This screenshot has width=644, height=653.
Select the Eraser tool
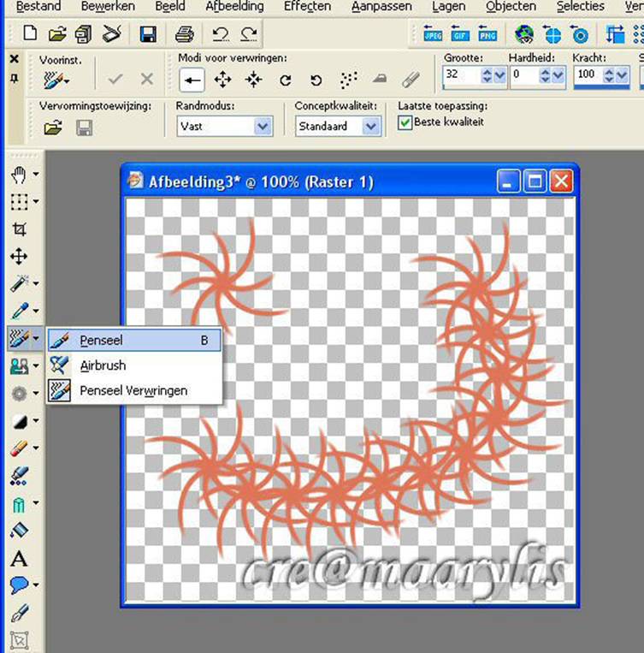[x=19, y=448]
